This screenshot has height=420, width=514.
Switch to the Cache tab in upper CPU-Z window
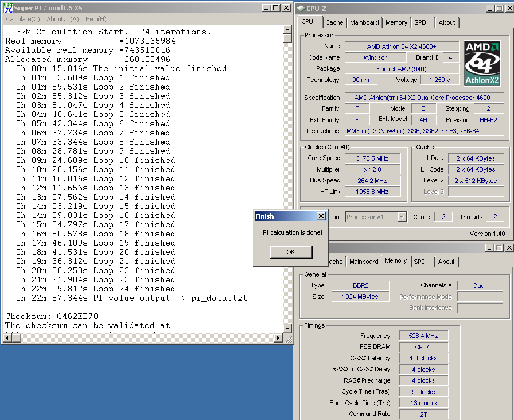pos(334,22)
